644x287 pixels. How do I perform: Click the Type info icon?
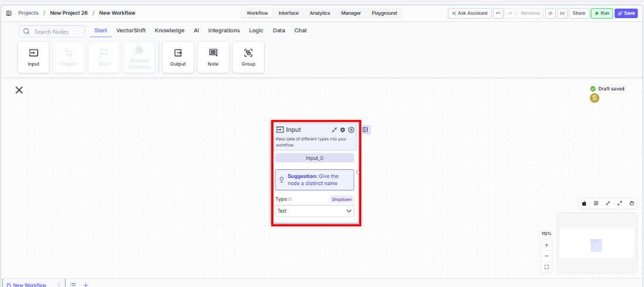pos(290,199)
